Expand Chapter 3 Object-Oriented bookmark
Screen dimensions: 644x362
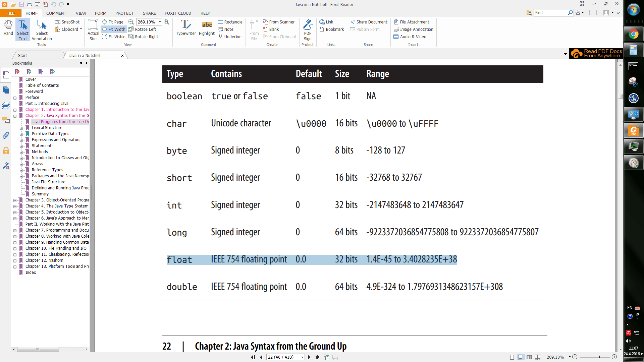point(15,200)
